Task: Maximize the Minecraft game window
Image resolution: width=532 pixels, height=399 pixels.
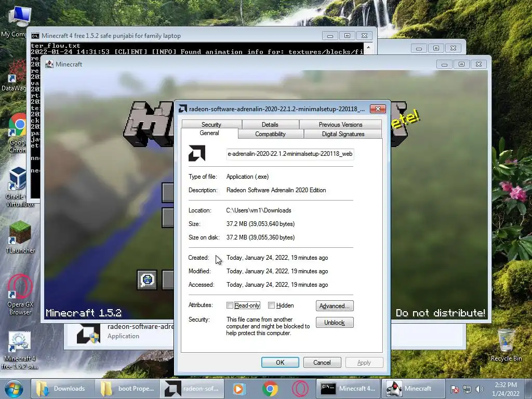Action: point(461,64)
